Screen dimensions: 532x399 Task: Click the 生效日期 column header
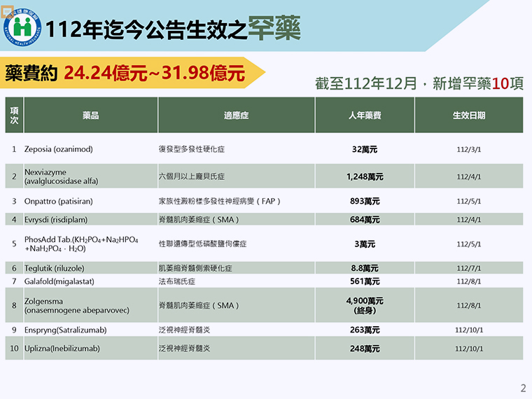[468, 115]
